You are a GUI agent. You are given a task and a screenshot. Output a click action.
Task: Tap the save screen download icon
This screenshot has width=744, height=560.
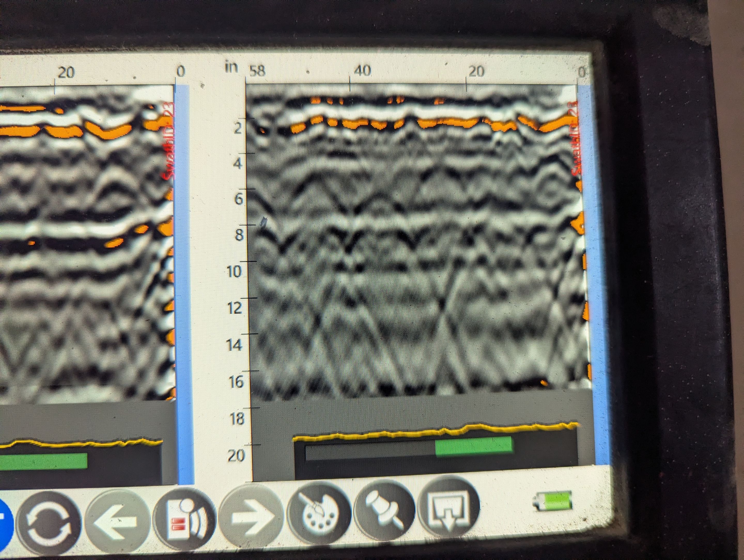448,506
